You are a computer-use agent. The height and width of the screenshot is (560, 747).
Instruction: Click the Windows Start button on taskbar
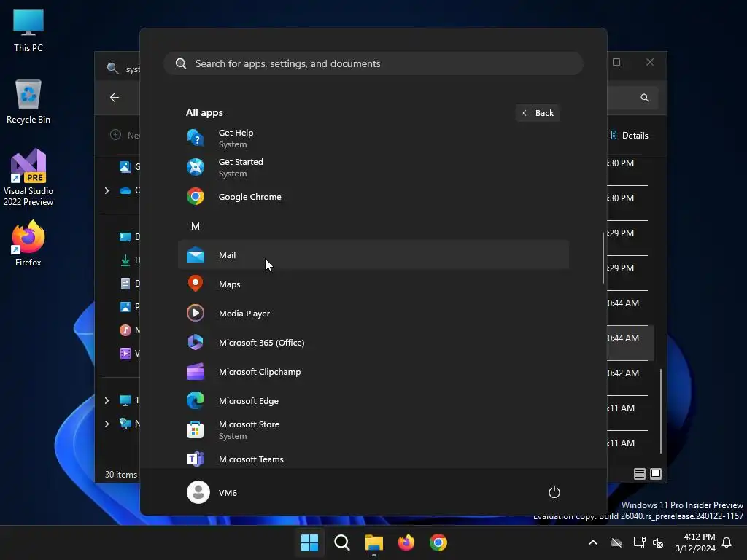pos(309,542)
